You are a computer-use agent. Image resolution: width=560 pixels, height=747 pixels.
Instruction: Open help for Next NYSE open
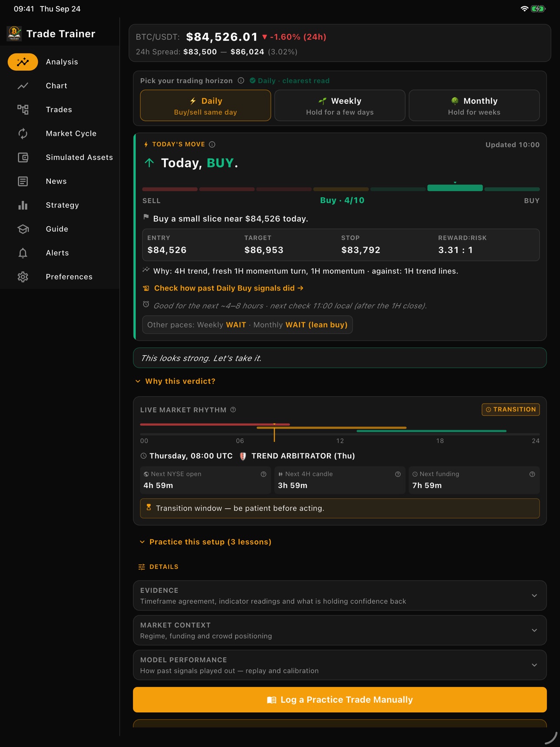[x=264, y=474]
